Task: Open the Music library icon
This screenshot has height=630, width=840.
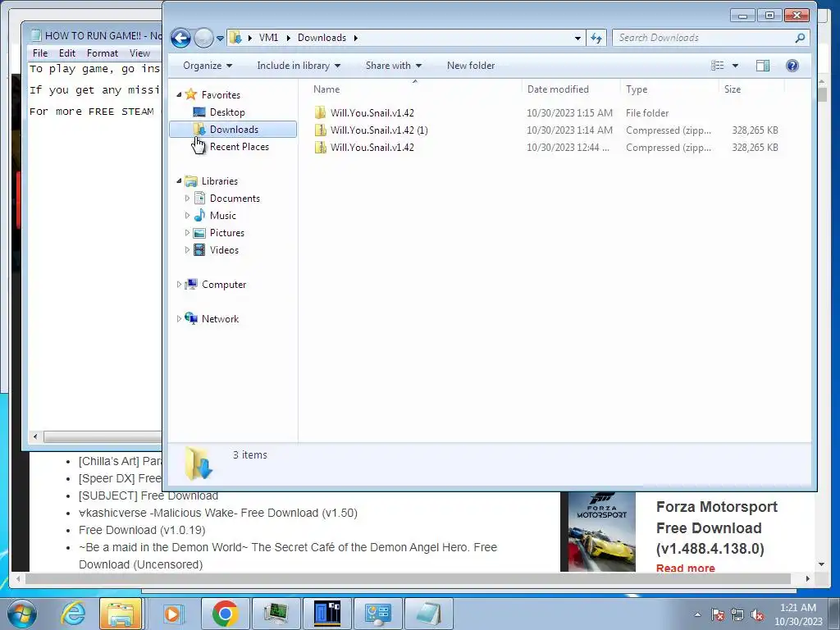Action: pos(199,216)
